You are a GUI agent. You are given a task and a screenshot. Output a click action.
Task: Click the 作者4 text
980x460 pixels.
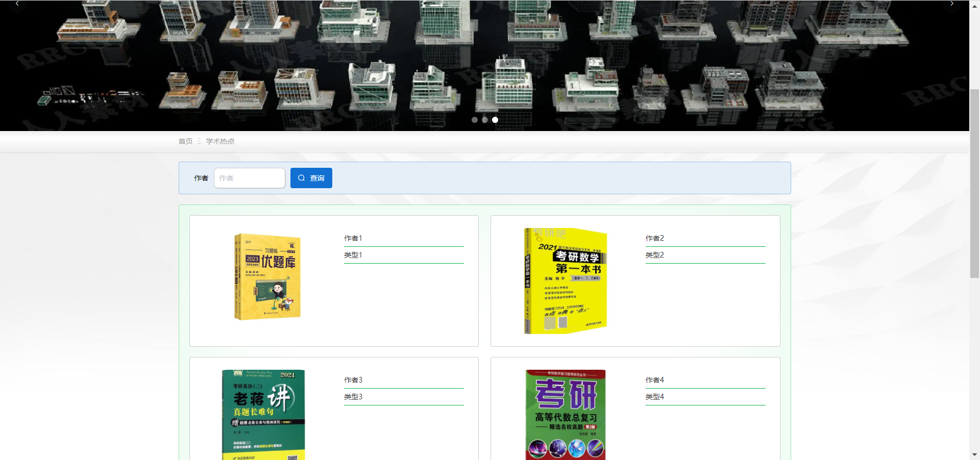tap(655, 380)
